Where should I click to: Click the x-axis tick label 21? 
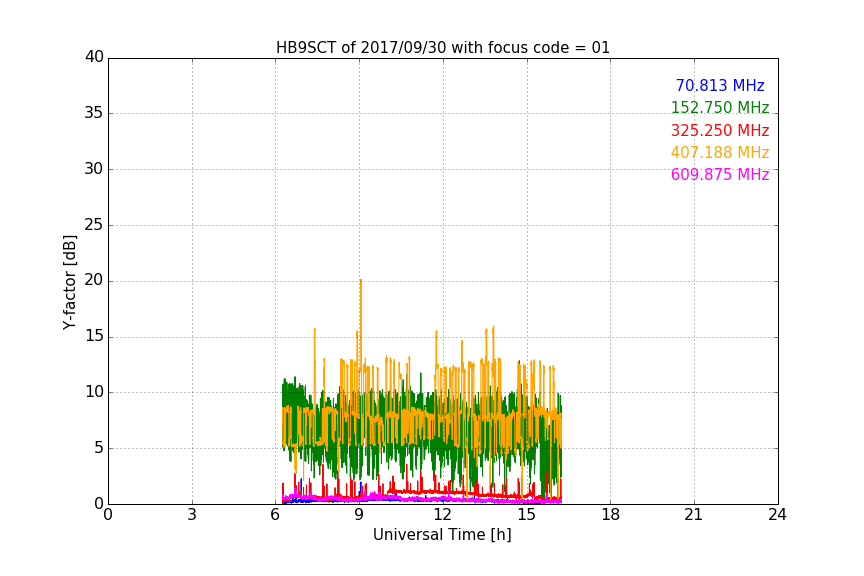(694, 515)
